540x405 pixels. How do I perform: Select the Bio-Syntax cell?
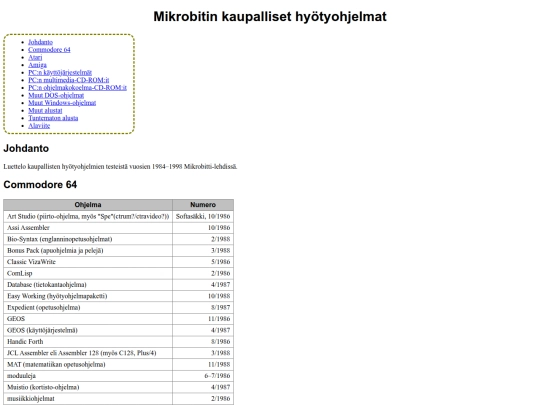pyautogui.click(x=88, y=239)
